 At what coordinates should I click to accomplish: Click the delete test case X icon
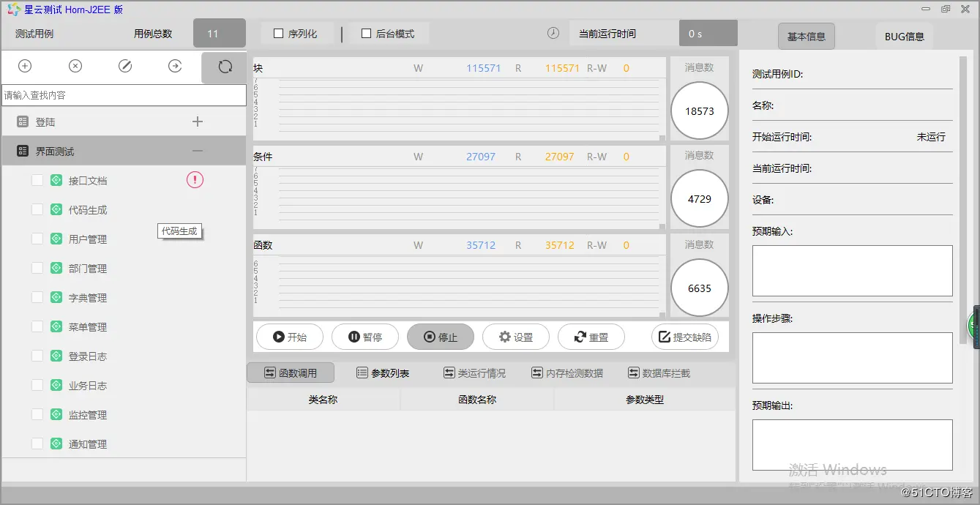pos(75,66)
